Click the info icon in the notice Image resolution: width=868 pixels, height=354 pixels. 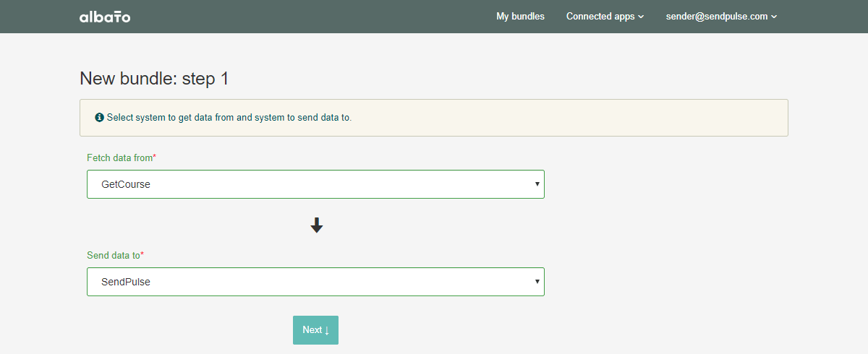pos(99,117)
